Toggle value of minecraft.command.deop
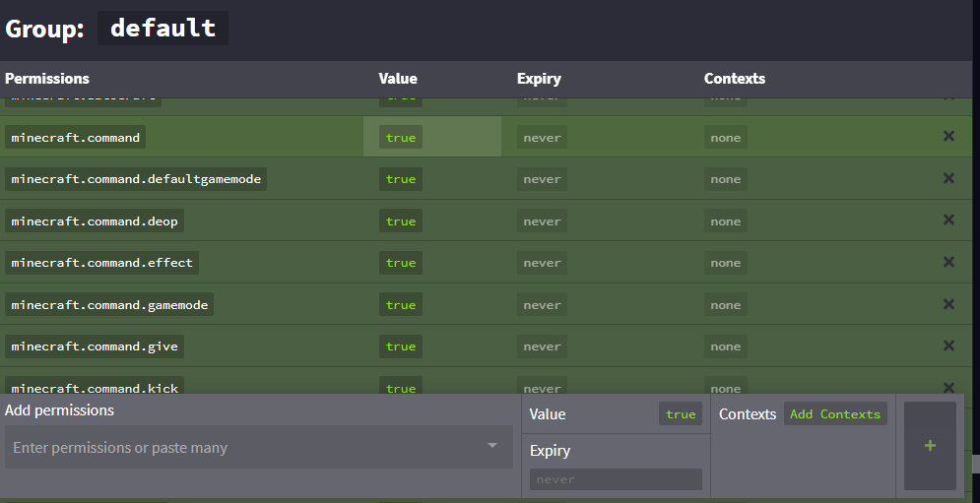 click(x=401, y=221)
